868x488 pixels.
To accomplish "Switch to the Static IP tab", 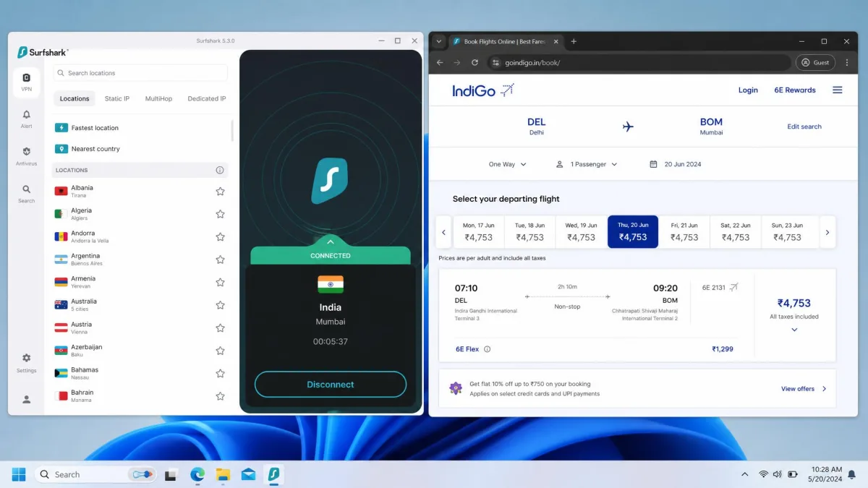I will pos(117,98).
